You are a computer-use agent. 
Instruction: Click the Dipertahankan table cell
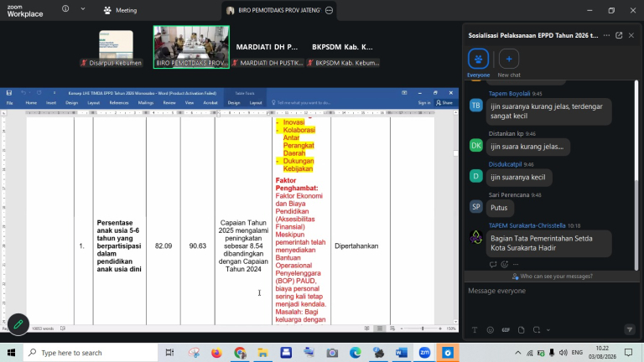pyautogui.click(x=356, y=246)
